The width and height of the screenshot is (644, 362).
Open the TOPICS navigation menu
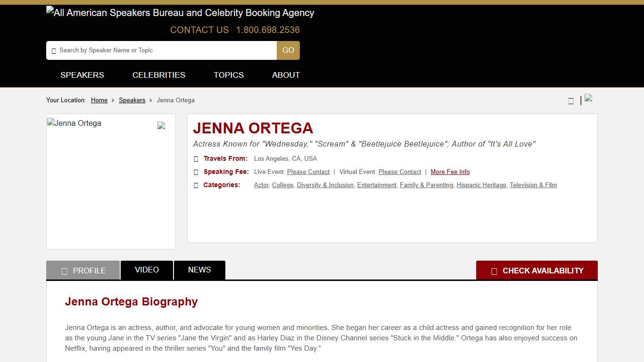(229, 75)
